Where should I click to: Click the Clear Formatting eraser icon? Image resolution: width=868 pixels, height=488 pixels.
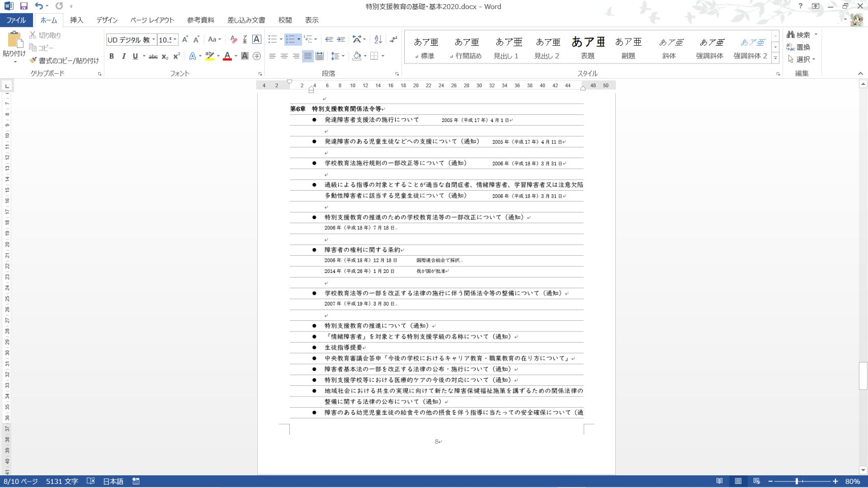(x=233, y=40)
